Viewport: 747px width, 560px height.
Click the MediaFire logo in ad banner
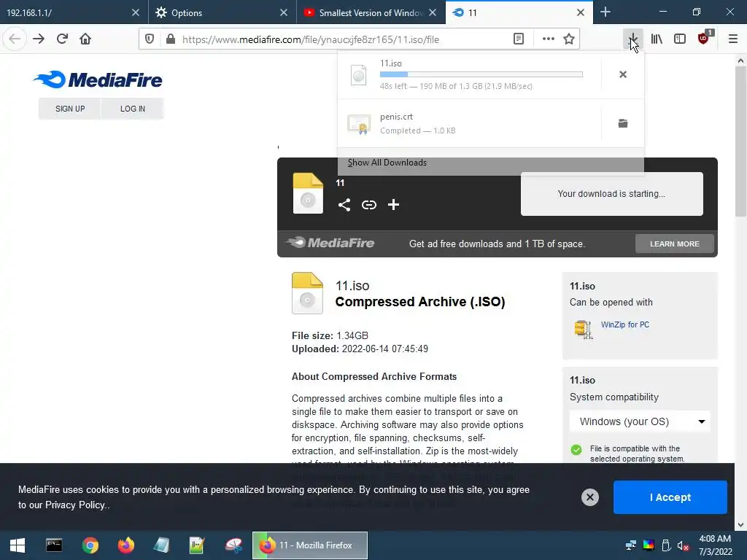(330, 243)
